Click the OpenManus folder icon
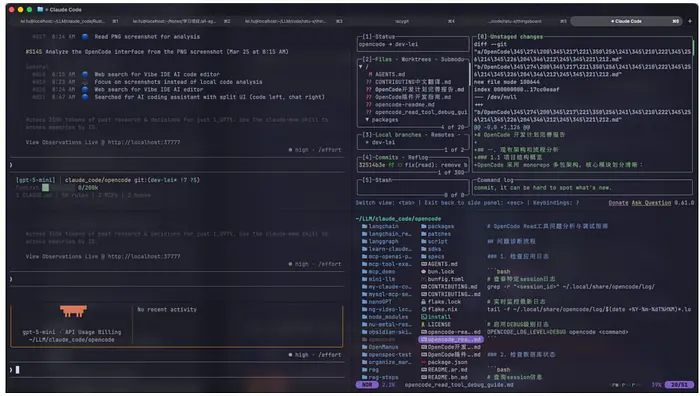Image resolution: width=700 pixels, height=396 pixels. [x=364, y=347]
